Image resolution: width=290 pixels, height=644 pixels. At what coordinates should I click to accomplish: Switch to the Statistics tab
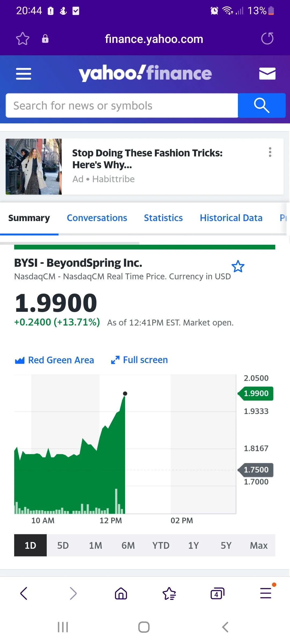163,218
